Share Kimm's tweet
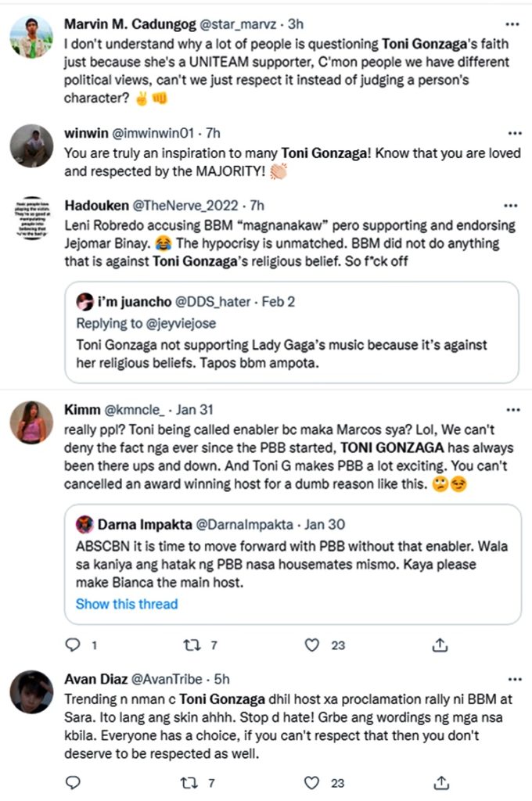The width and height of the screenshot is (532, 801). click(x=440, y=645)
